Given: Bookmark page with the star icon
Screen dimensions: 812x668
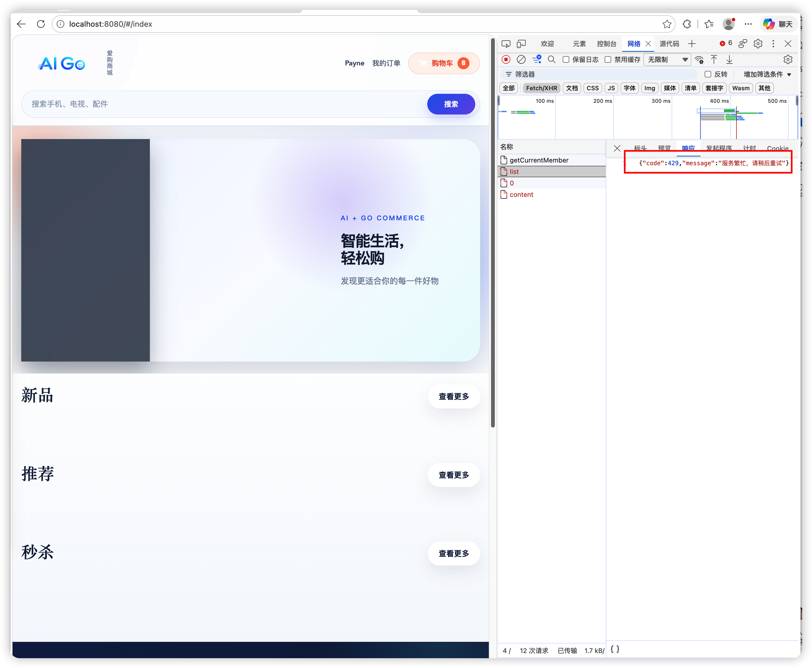Looking at the screenshot, I should (667, 24).
